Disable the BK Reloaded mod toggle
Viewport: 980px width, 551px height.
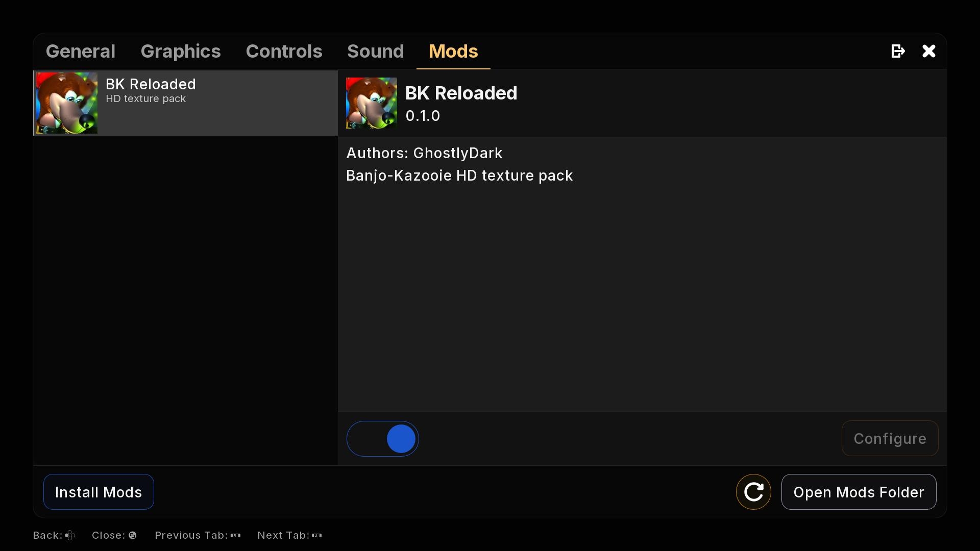point(383,439)
